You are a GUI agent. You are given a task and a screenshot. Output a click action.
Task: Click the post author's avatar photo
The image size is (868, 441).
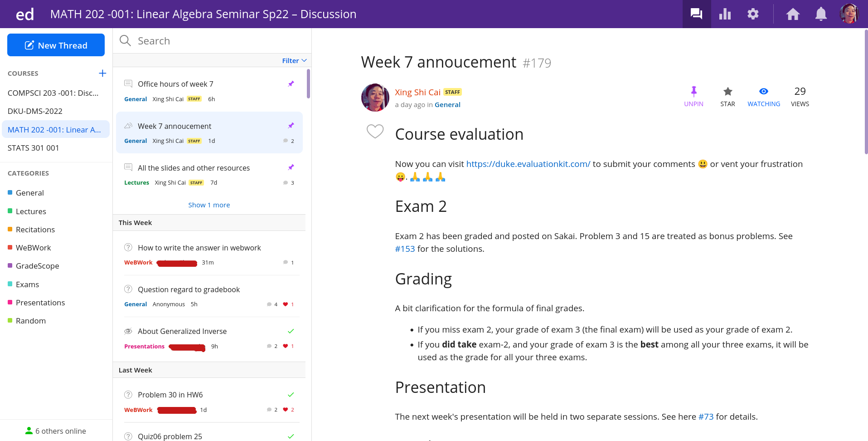point(375,97)
